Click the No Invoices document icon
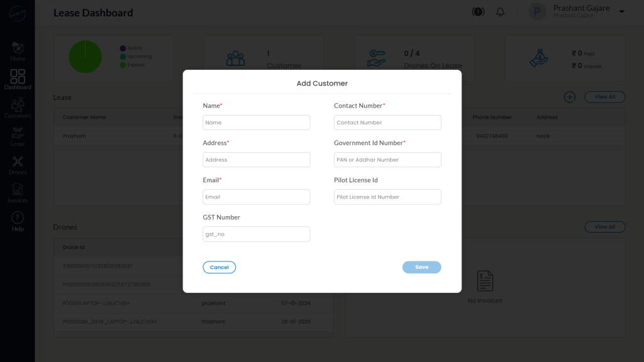 click(485, 281)
